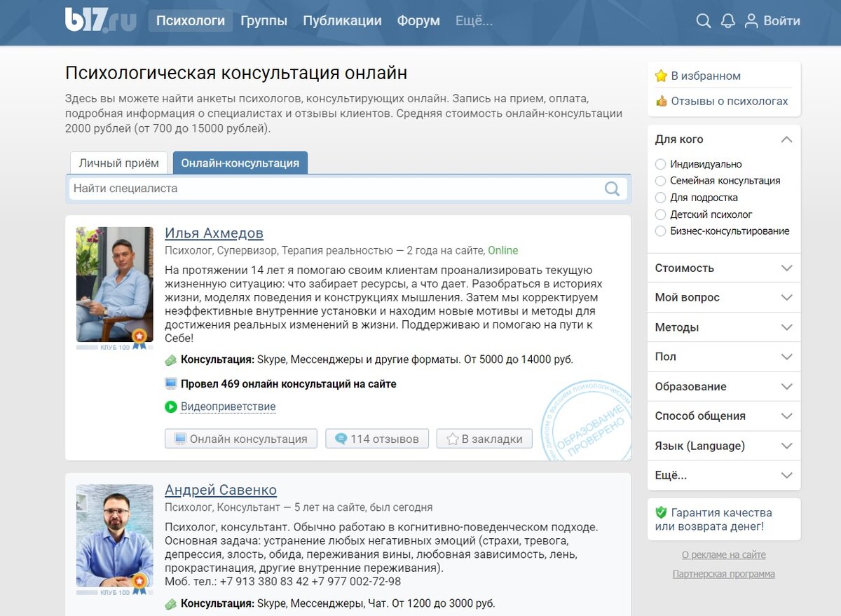
Task: Select Бизнес-консультирование radio option
Action: point(660,231)
